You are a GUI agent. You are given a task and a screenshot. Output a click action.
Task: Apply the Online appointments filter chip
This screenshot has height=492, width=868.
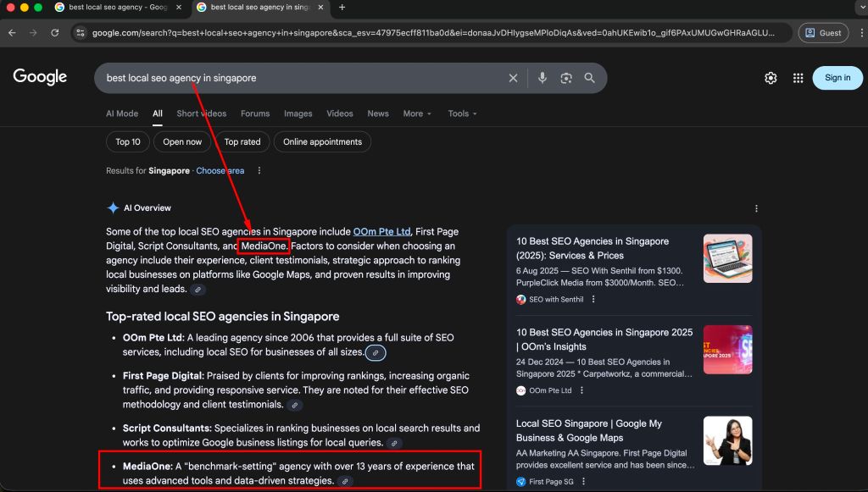[x=322, y=142]
